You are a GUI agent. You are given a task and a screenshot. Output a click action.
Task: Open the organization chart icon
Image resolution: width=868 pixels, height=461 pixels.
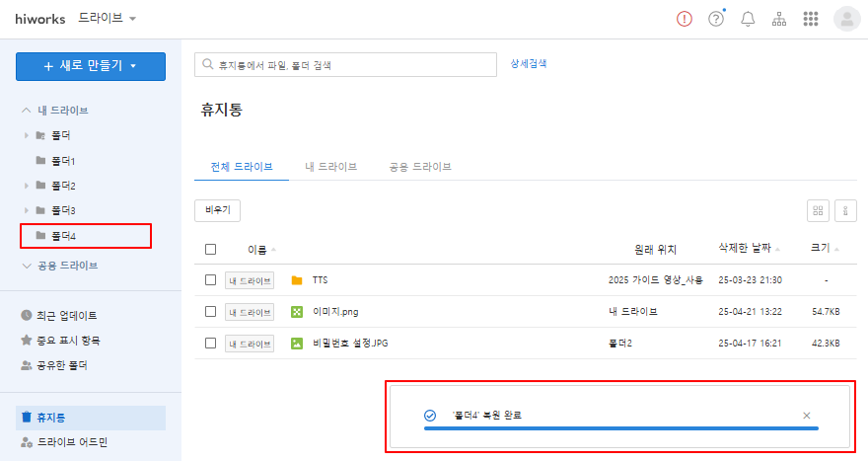pyautogui.click(x=778, y=19)
